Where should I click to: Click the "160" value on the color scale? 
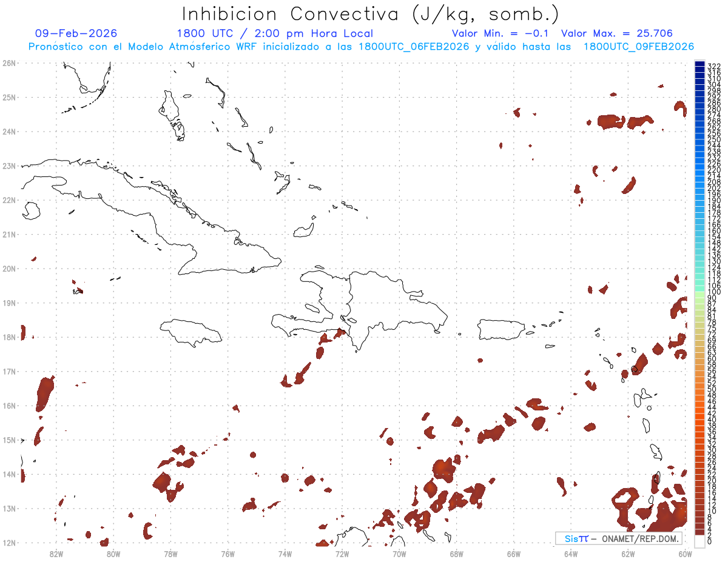tap(714, 231)
